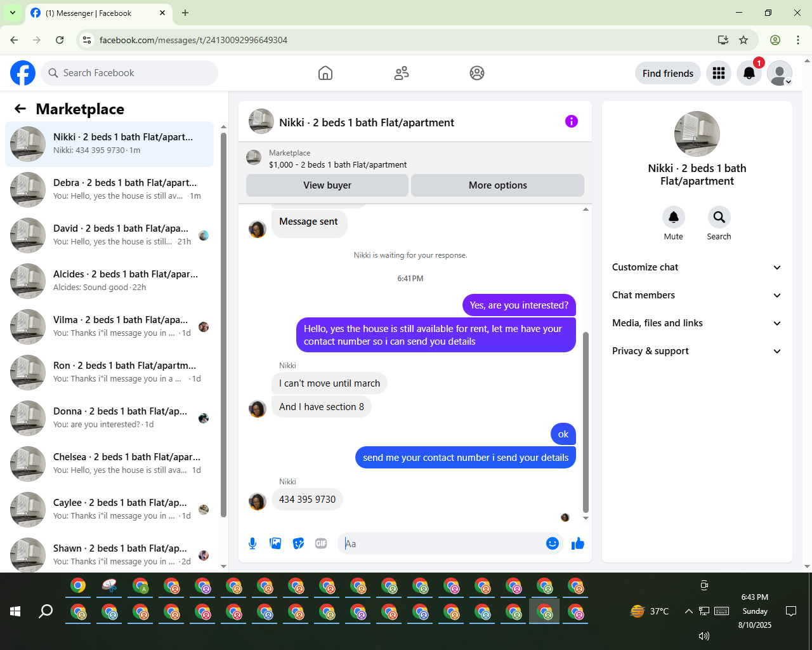Image resolution: width=812 pixels, height=650 pixels.
Task: Click the 'ok' sent message bubble
Action: 563,434
